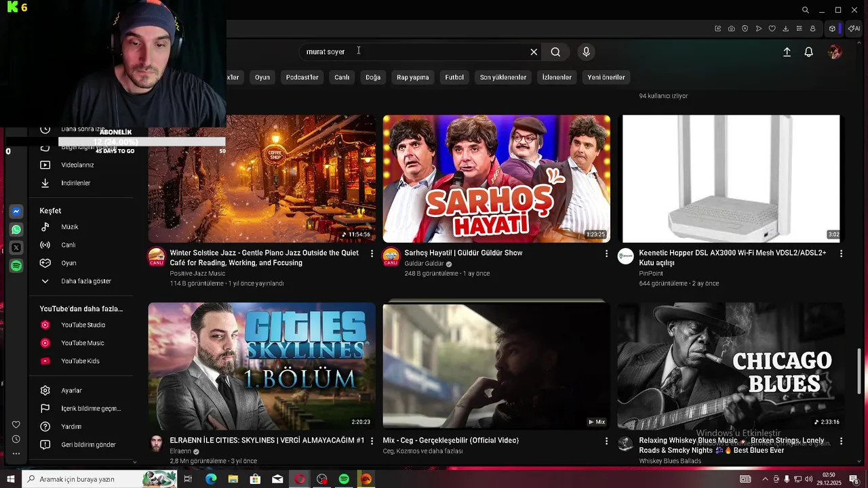Image resolution: width=868 pixels, height=488 pixels.
Task: Play the Chicago Blues video thumbnail
Action: (x=731, y=366)
